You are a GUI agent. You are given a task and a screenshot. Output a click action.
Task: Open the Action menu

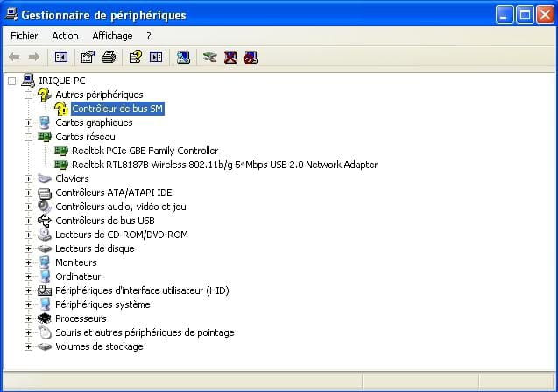tap(65, 36)
